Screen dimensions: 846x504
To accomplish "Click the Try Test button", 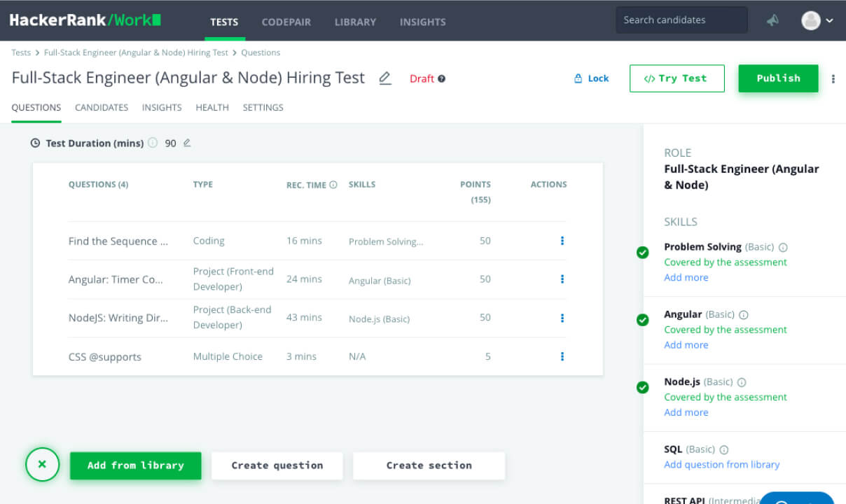I will pos(677,78).
